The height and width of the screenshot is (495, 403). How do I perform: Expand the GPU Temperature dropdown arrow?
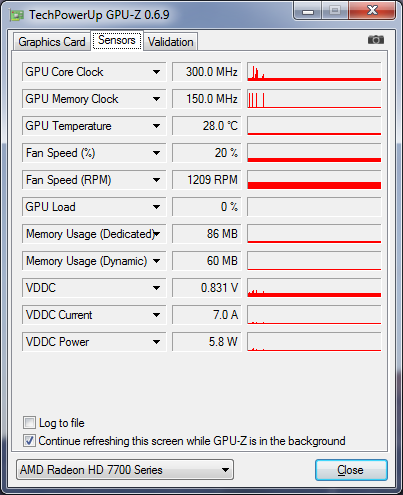coord(156,126)
